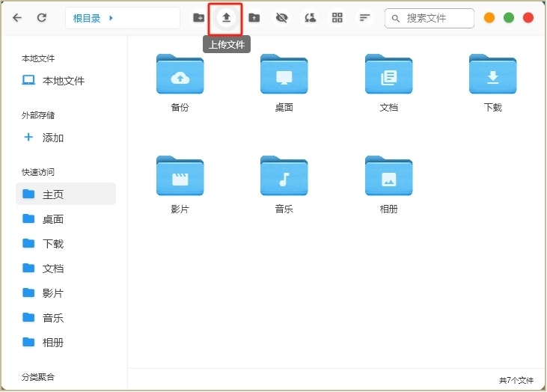
Task: Open the 备份 backup folder
Action: coord(180,75)
